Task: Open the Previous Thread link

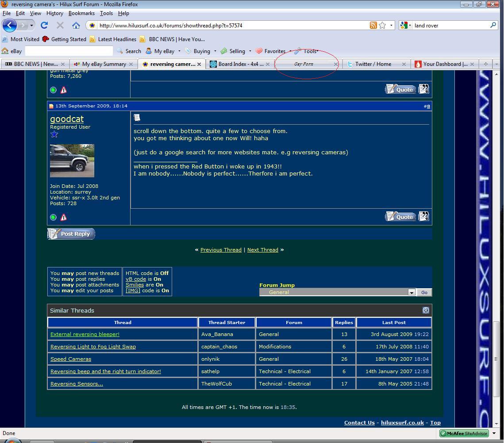Action: 221,250
